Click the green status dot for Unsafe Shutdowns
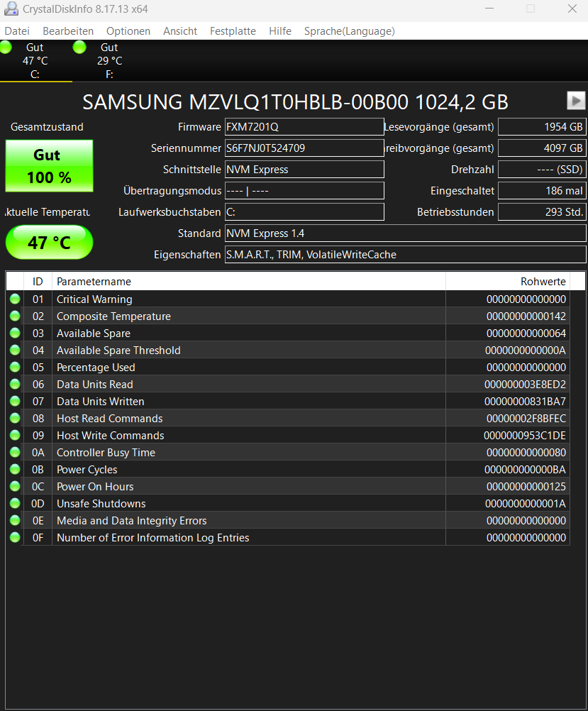588x711 pixels. point(15,503)
